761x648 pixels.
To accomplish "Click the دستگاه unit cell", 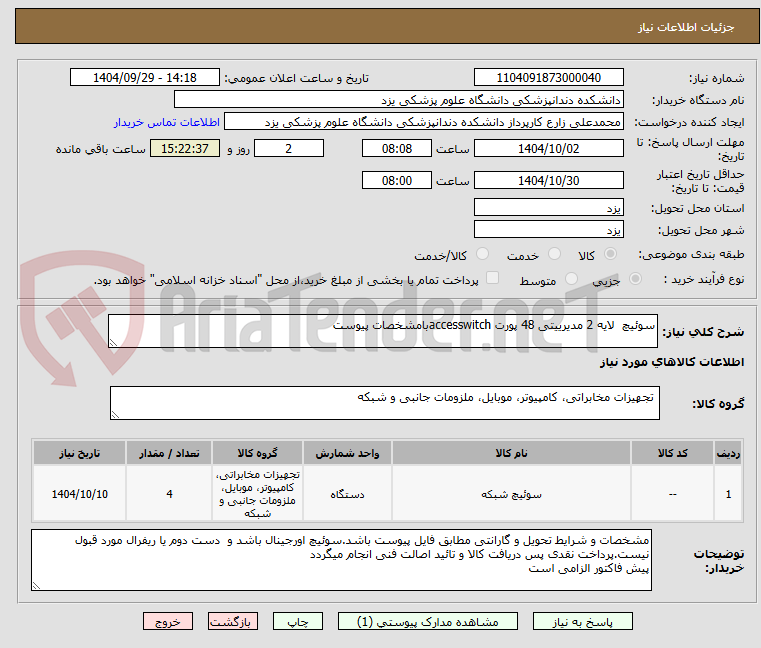I will click(x=347, y=494).
